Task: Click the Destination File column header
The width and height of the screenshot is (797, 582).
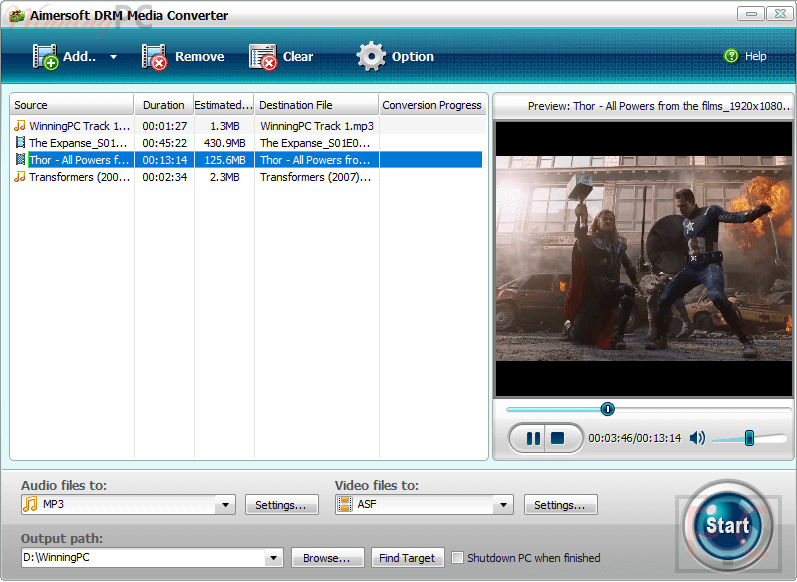Action: tap(317, 105)
